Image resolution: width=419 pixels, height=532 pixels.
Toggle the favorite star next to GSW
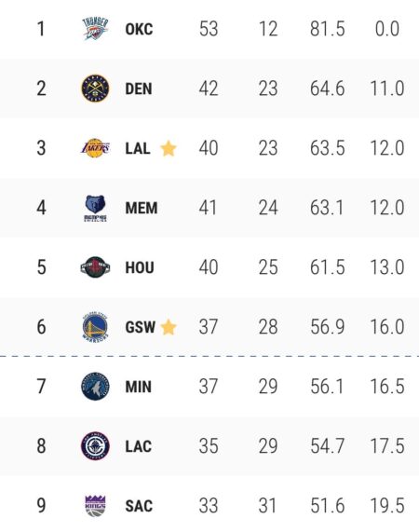tap(169, 327)
